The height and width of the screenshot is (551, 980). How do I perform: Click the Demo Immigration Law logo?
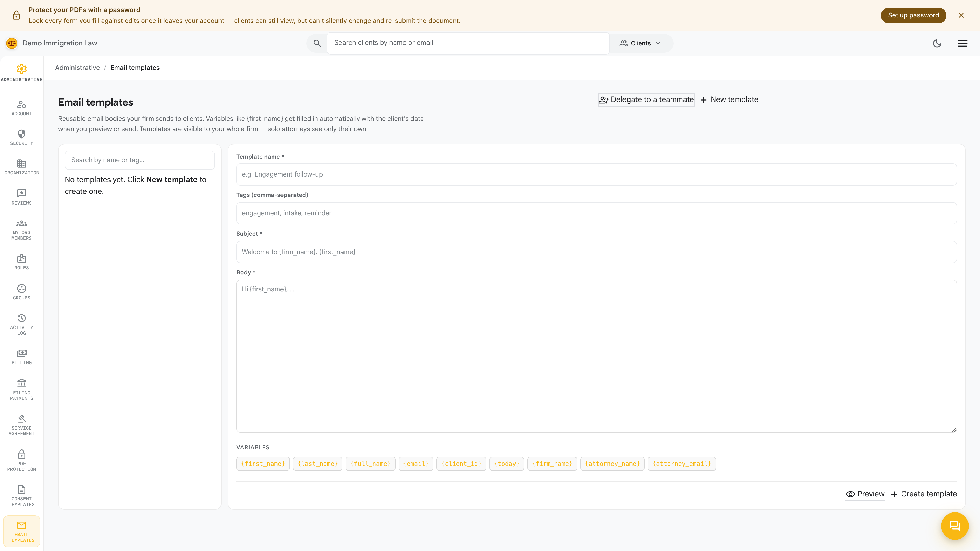pos(12,43)
